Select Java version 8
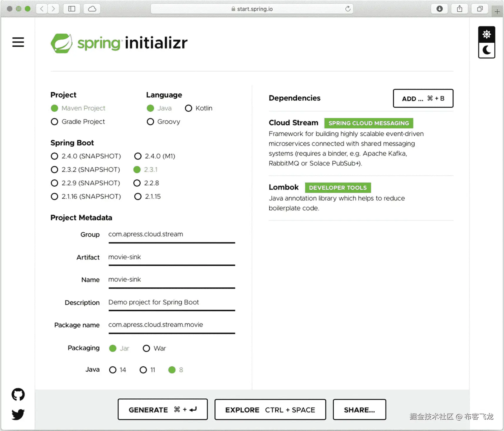This screenshot has width=504, height=431. pos(176,370)
